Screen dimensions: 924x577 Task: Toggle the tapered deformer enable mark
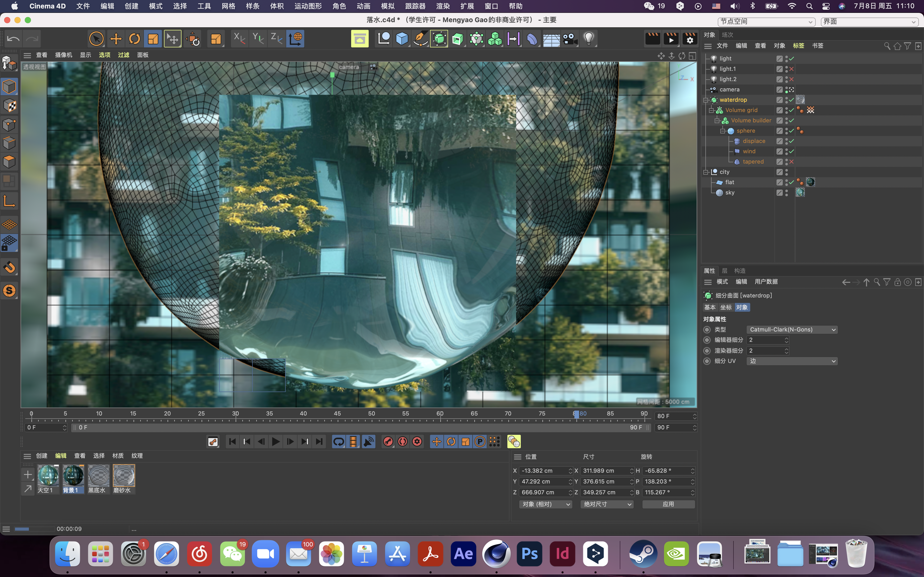(x=791, y=162)
